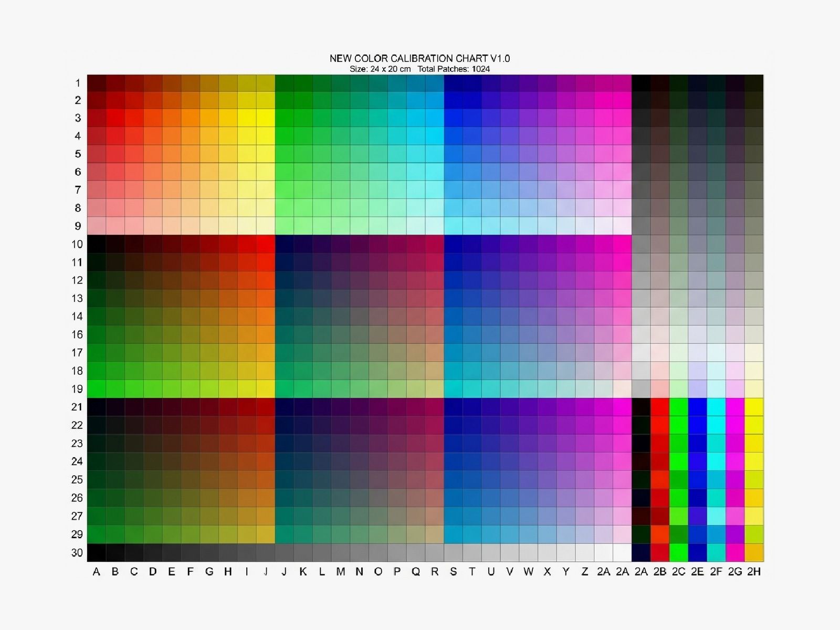
Task: Select the pure blue patch at row 21, column 2E
Action: pyautogui.click(x=698, y=407)
